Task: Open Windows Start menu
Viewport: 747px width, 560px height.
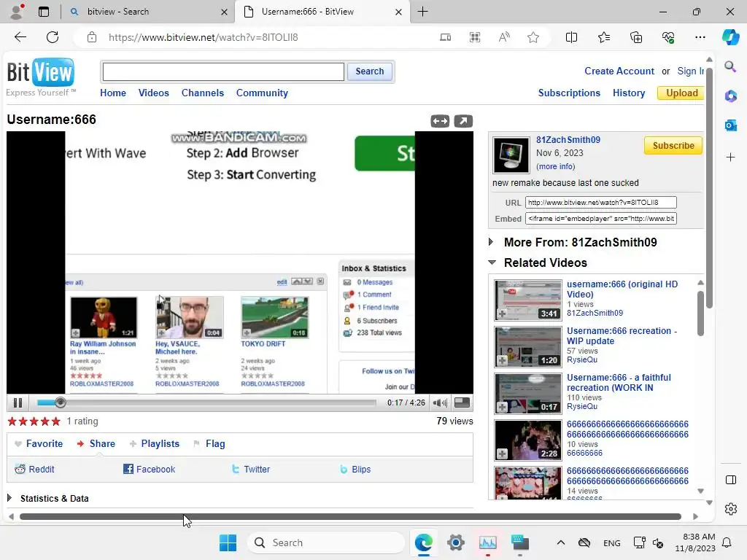Action: pyautogui.click(x=228, y=542)
